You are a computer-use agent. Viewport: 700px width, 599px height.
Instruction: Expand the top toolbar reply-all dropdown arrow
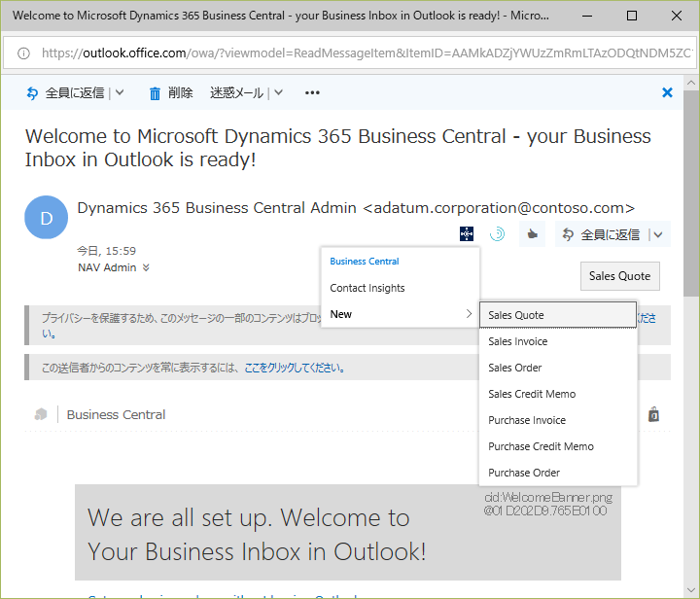tap(120, 93)
